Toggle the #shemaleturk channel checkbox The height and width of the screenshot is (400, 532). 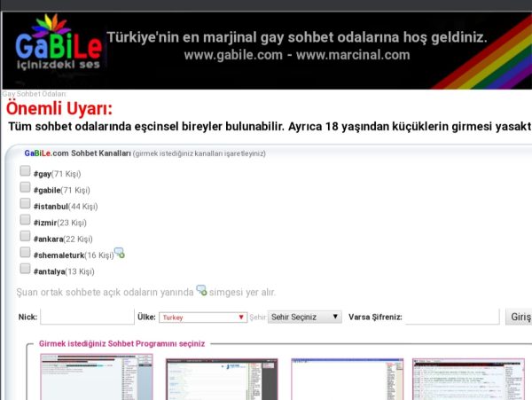[x=25, y=252]
